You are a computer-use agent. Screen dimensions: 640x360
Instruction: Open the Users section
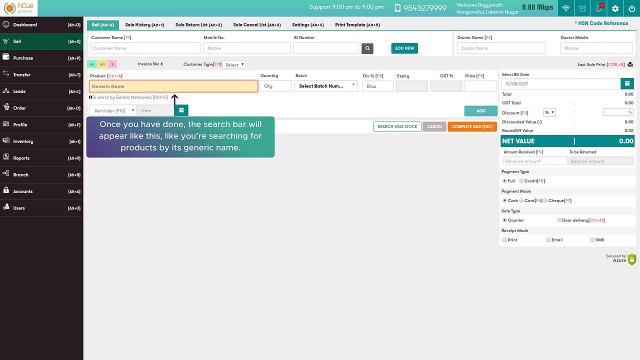click(41, 208)
